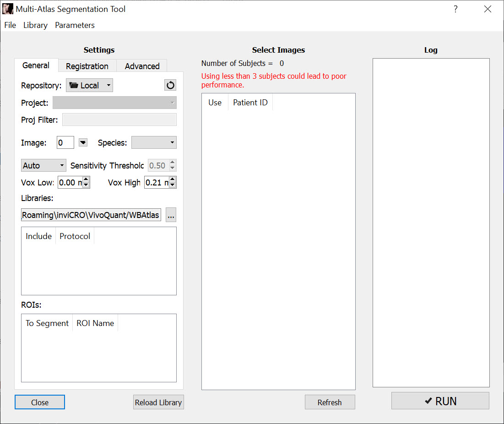Click the question mark help button
The height and width of the screenshot is (424, 504).
455,9
